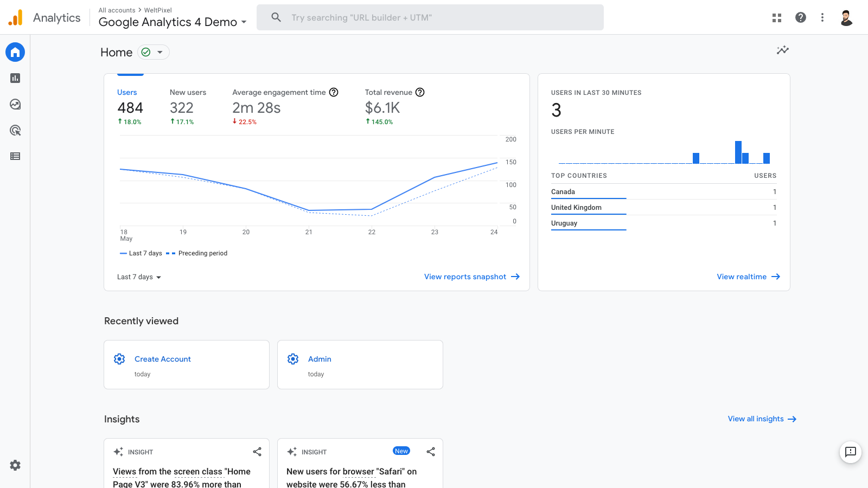Open the Last 7 days date range dropdown
The image size is (868, 488).
139,277
